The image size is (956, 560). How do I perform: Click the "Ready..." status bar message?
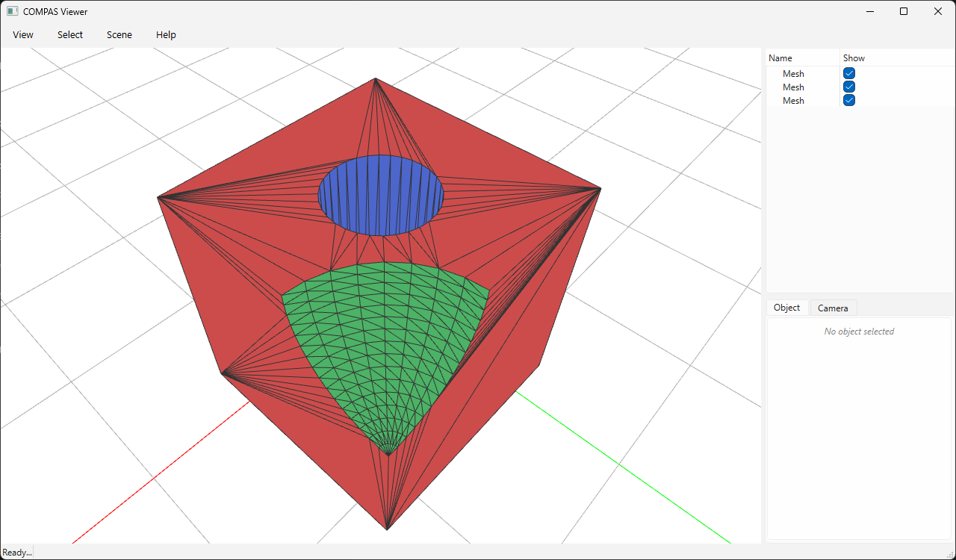pyautogui.click(x=17, y=553)
